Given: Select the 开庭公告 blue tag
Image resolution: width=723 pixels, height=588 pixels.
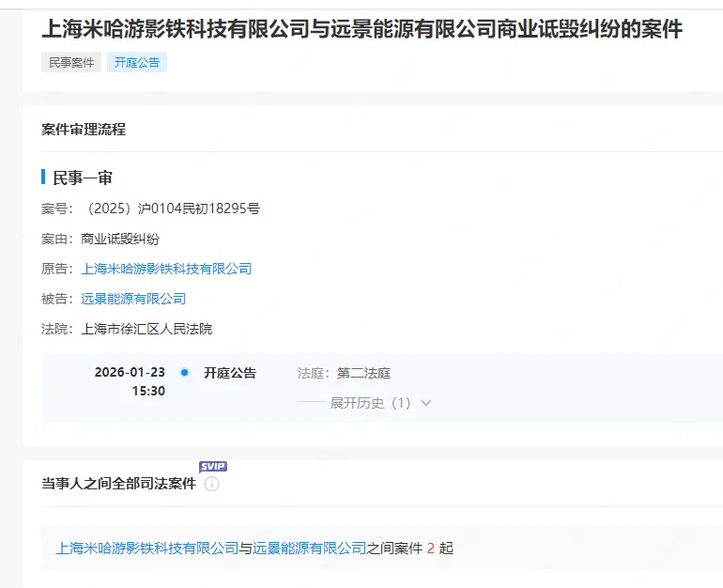Looking at the screenshot, I should click(x=137, y=62).
